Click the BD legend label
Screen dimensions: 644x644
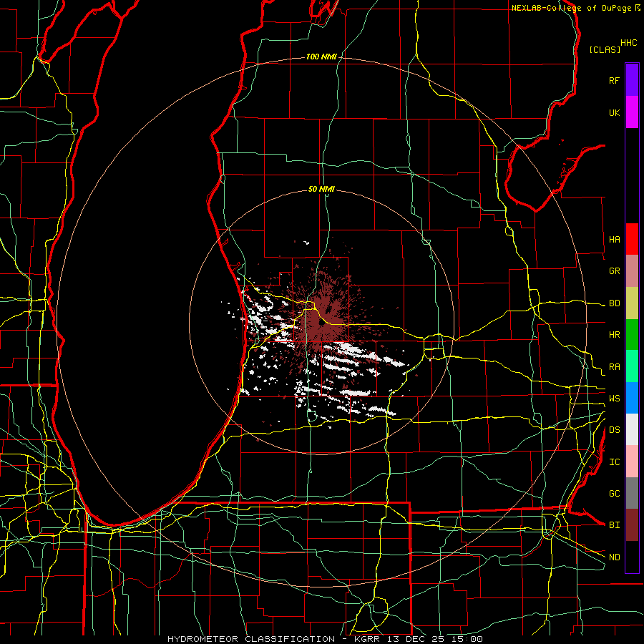(x=614, y=303)
